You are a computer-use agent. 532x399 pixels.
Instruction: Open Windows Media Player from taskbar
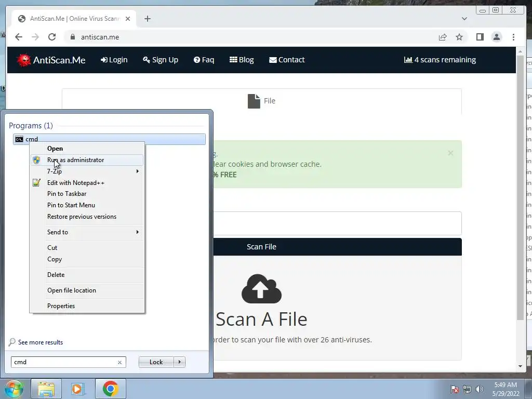coord(77,389)
